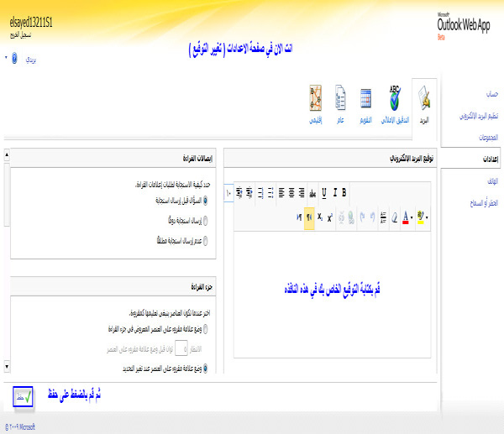Viewport: 504px width, 434px height.
Task: Select 'always send response' radio option
Action: [206, 221]
